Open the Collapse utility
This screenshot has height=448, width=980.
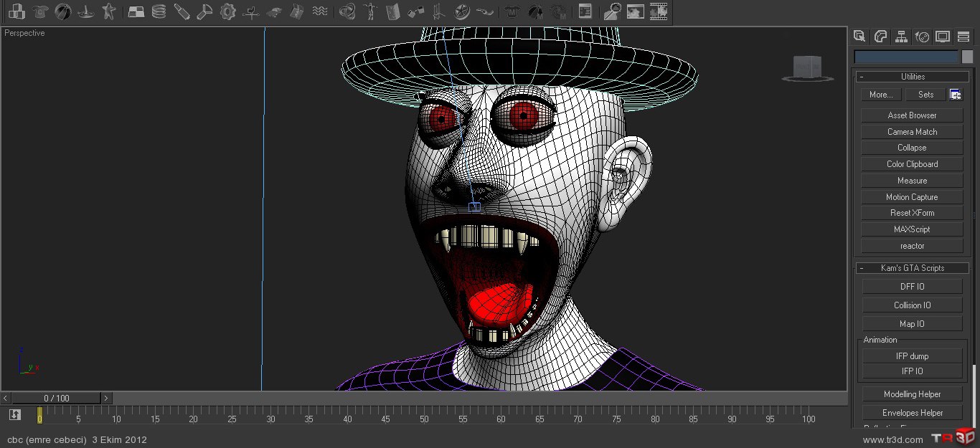[912, 148]
